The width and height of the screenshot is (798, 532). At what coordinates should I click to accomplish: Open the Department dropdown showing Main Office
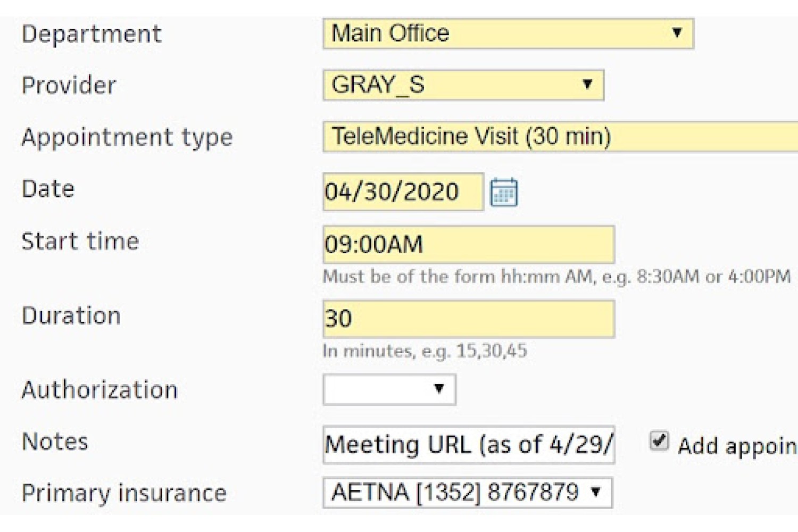point(508,34)
